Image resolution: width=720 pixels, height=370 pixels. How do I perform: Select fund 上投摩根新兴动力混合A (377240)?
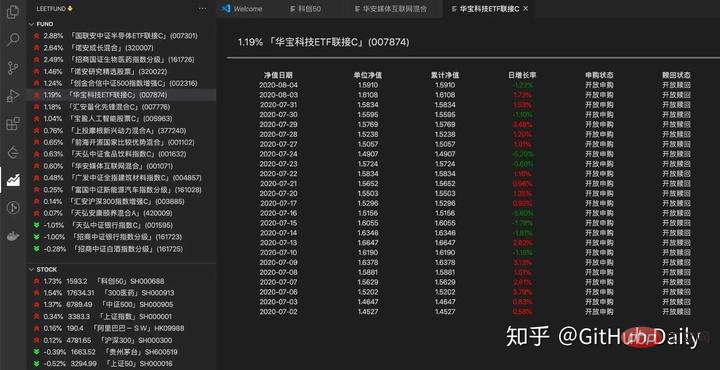(x=122, y=131)
